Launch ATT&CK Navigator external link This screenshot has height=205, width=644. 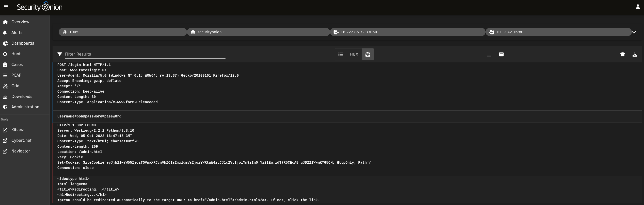[25, 151]
